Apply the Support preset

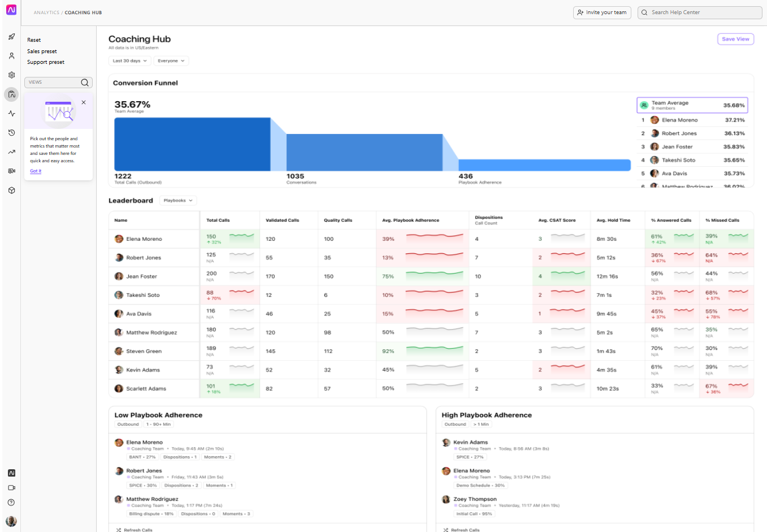point(46,62)
